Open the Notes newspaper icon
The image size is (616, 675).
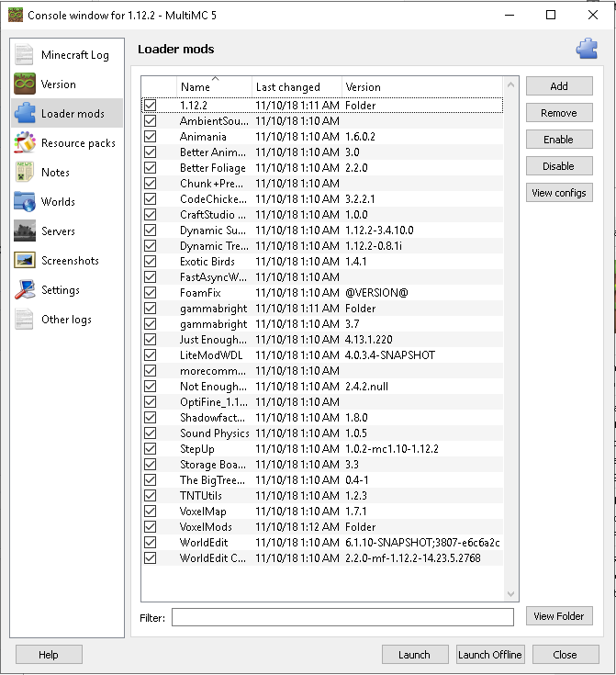(24, 173)
